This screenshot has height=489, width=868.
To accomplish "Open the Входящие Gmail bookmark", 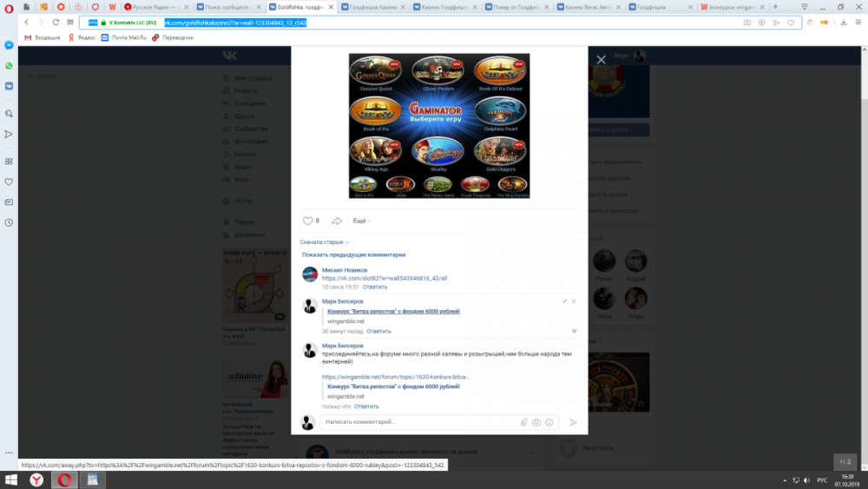I will (43, 37).
